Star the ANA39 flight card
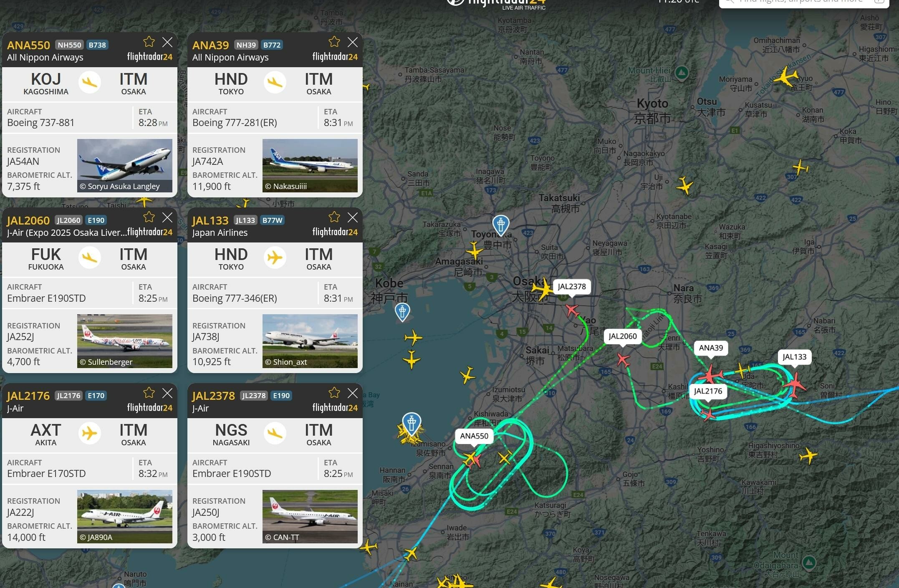The image size is (899, 588). [334, 42]
